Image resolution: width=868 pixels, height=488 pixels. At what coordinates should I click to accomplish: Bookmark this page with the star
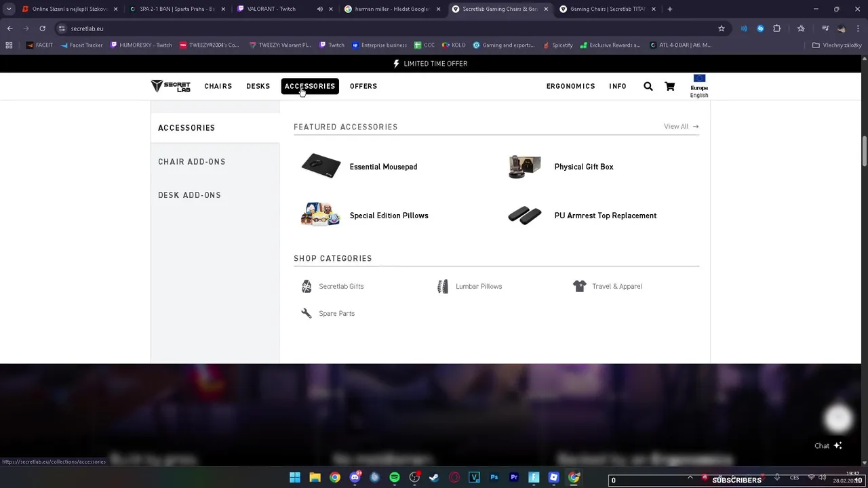pos(722,28)
